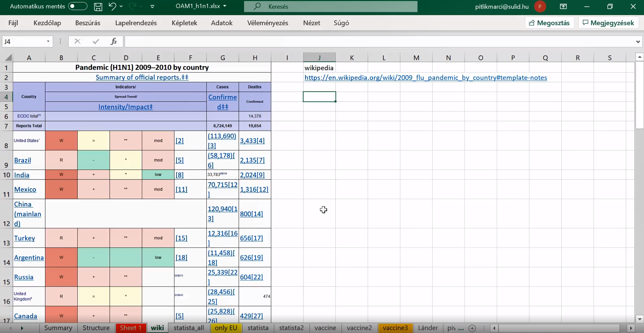Open the Name Box dropdown arrow
The width and height of the screenshot is (644, 333).
point(48,41)
